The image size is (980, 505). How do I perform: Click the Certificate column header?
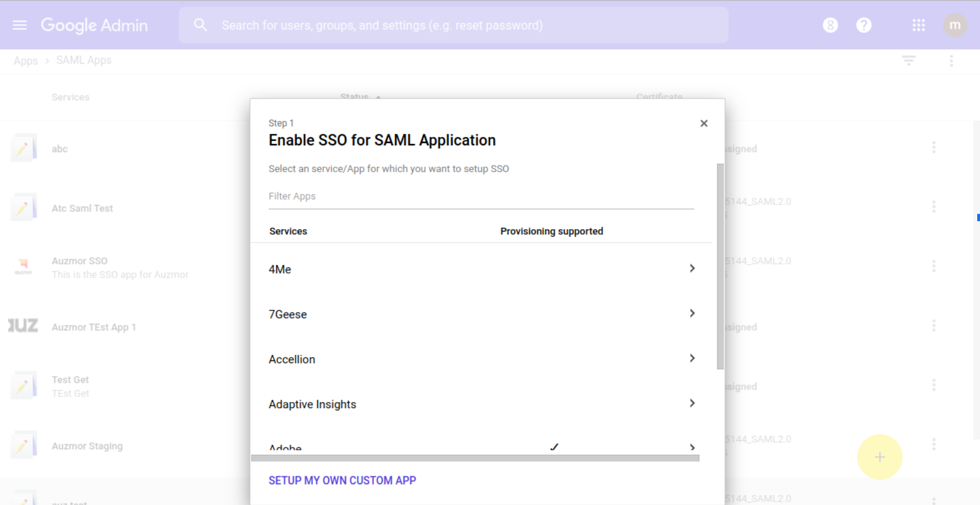click(x=659, y=97)
